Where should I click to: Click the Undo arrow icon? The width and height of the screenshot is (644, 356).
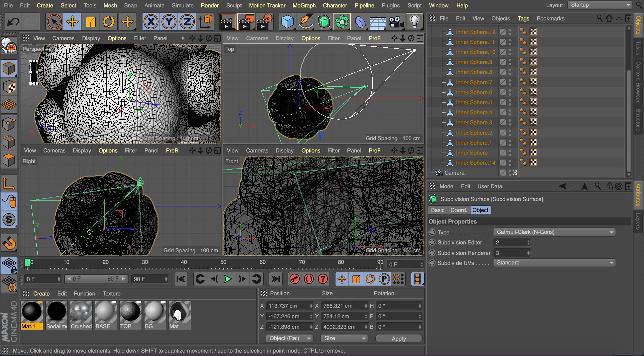click(x=13, y=22)
